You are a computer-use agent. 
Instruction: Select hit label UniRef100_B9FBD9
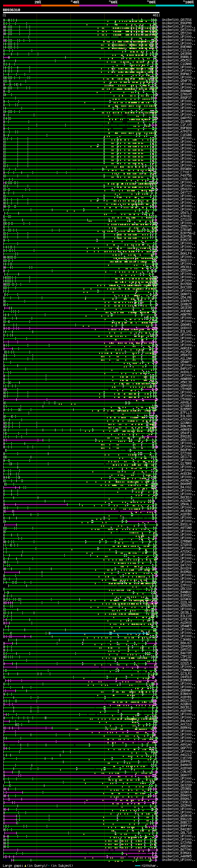pos(177,128)
